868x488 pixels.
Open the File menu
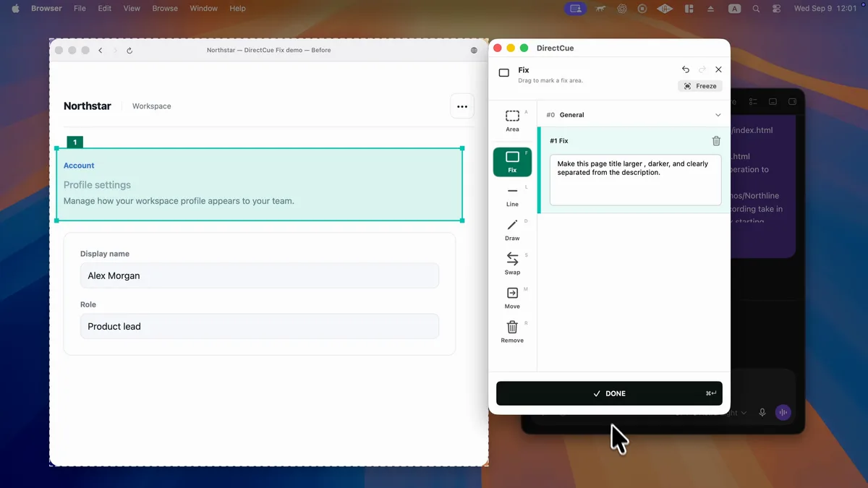pos(80,9)
